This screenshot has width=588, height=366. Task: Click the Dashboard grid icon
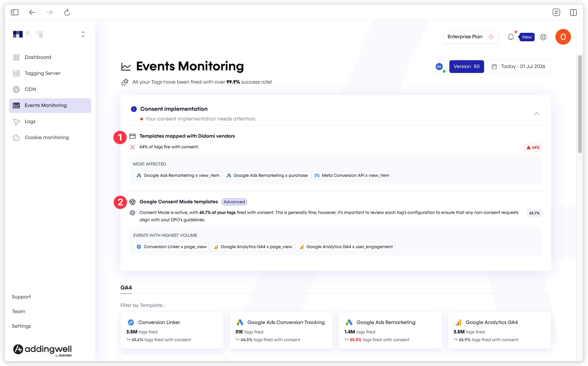pyautogui.click(x=16, y=57)
